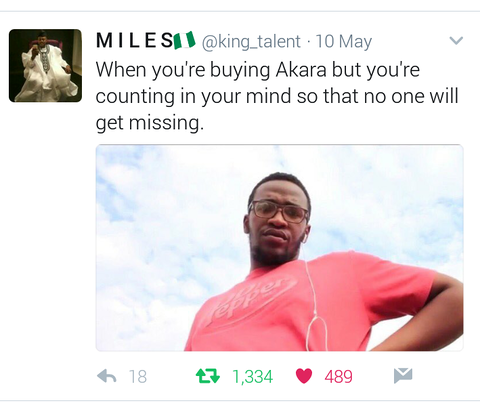Click the man's eyeglasses in the photo
The image size is (480, 416).
pyautogui.click(x=278, y=211)
